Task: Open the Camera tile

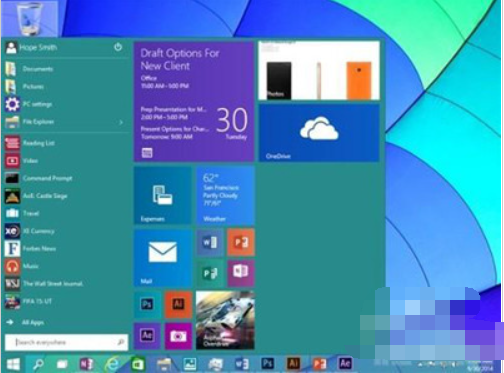Action: click(178, 336)
